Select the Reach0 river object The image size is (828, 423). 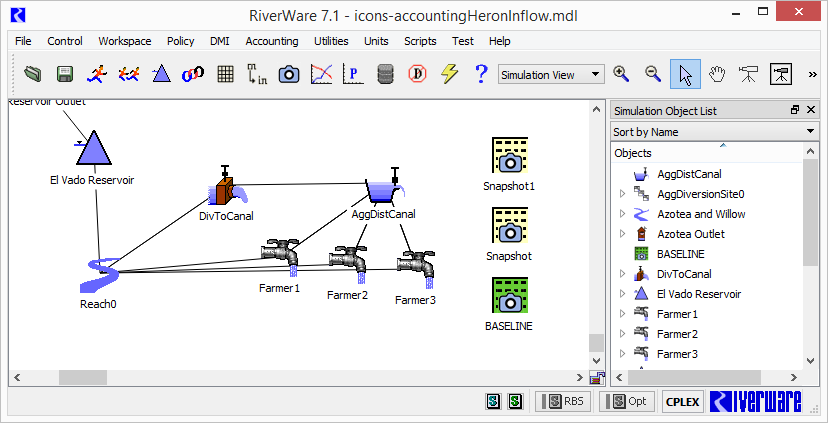pyautogui.click(x=99, y=275)
